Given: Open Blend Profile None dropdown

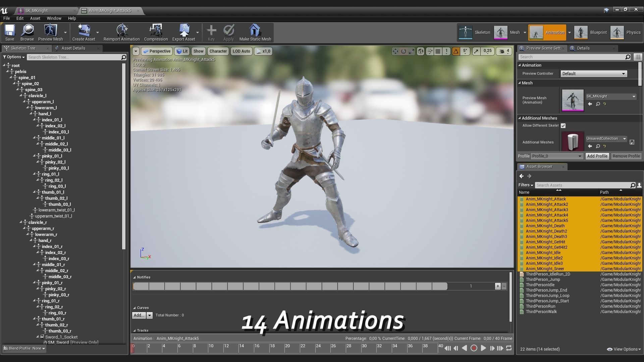Looking at the screenshot, I should point(24,349).
